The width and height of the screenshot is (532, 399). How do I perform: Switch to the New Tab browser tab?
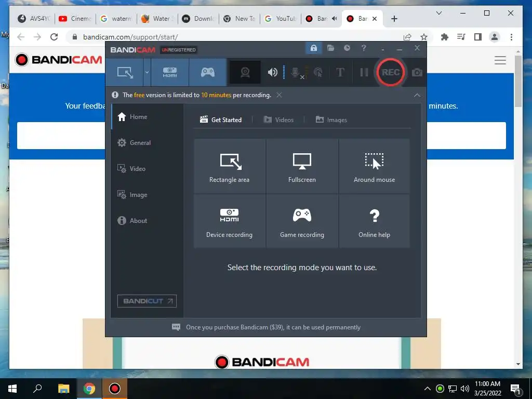click(240, 19)
